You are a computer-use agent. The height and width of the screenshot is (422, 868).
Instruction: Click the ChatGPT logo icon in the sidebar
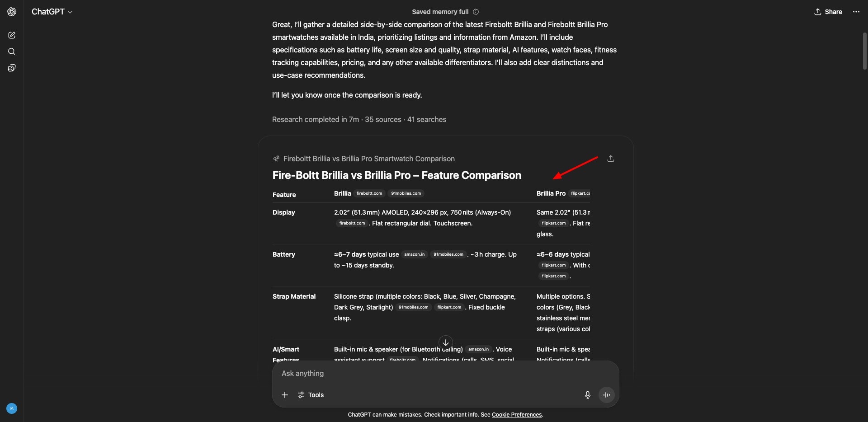point(12,12)
